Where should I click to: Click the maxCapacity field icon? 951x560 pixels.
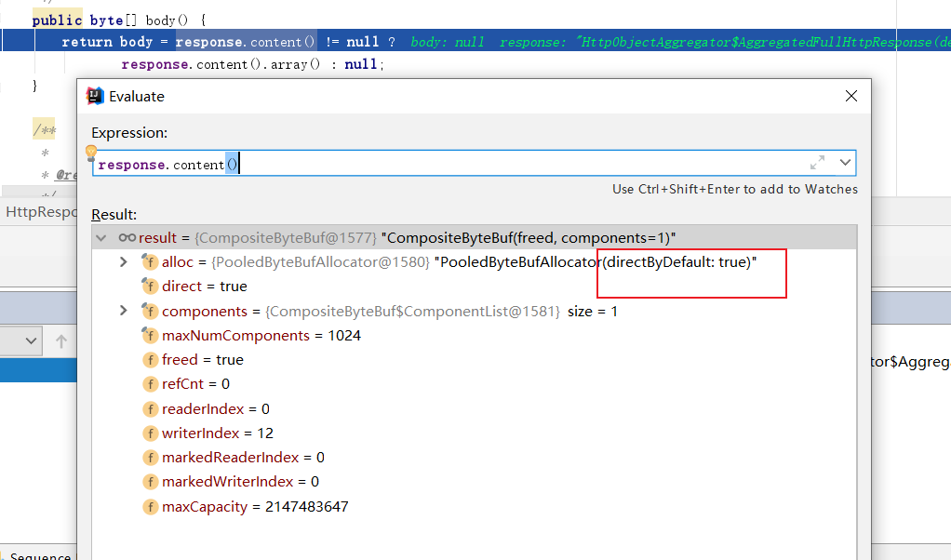click(150, 507)
